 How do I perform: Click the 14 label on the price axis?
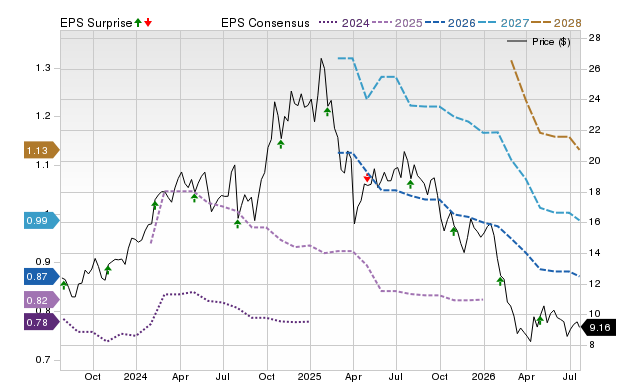pos(594,253)
